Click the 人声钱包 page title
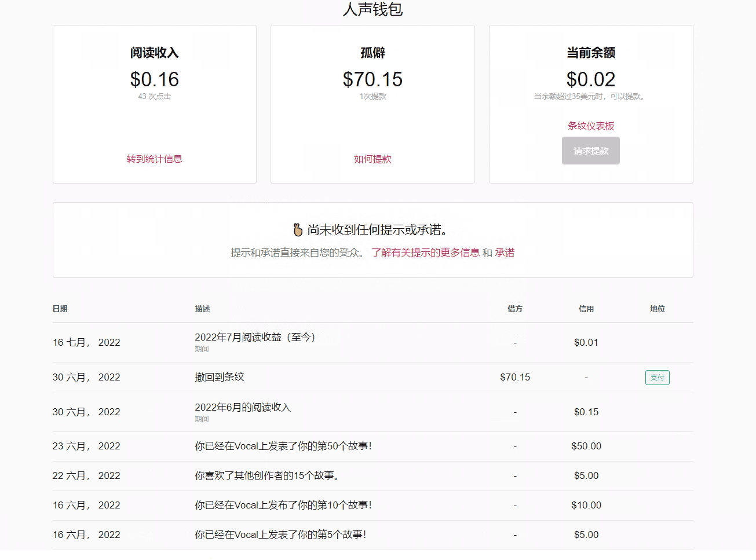Screen dimensions: 756x560 (x=373, y=10)
